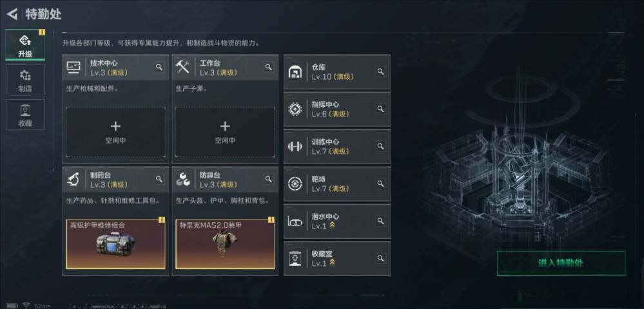View 仓库 details via magnifier icon
The width and height of the screenshot is (644, 309).
[x=381, y=72]
